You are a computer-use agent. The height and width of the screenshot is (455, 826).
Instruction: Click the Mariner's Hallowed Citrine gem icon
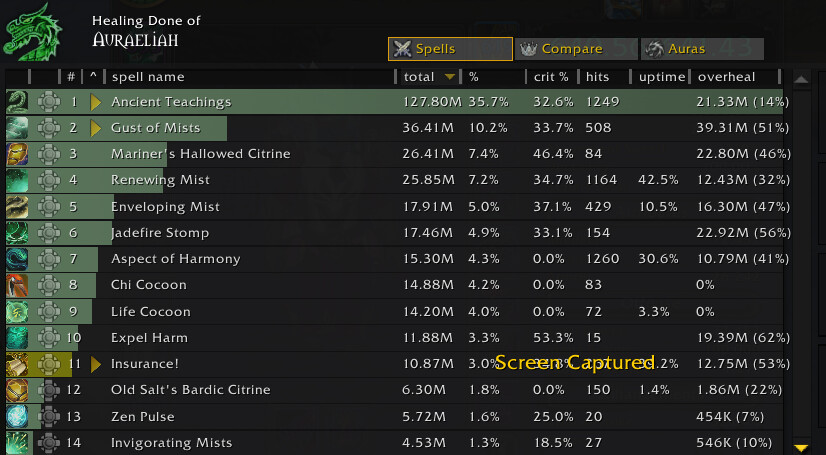pos(17,154)
